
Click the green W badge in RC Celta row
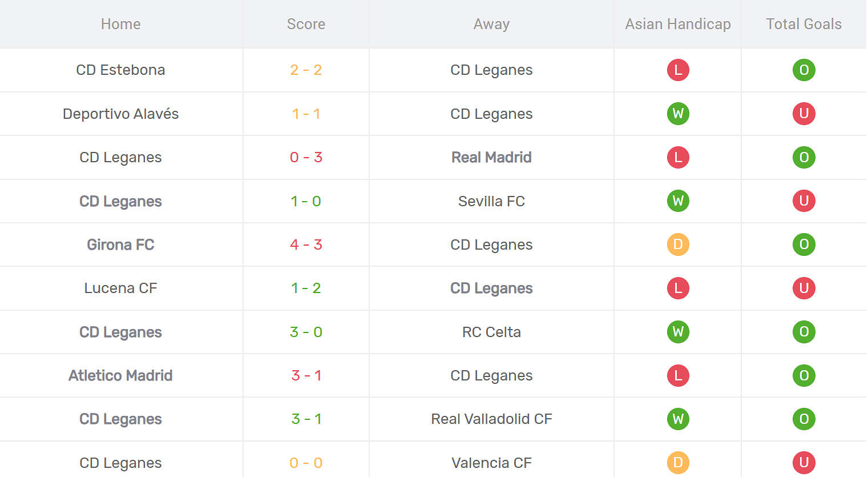pos(678,332)
